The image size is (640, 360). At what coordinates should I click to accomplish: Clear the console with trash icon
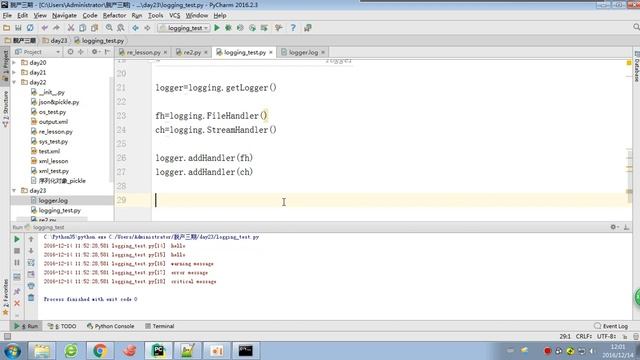pyautogui.click(x=31, y=298)
